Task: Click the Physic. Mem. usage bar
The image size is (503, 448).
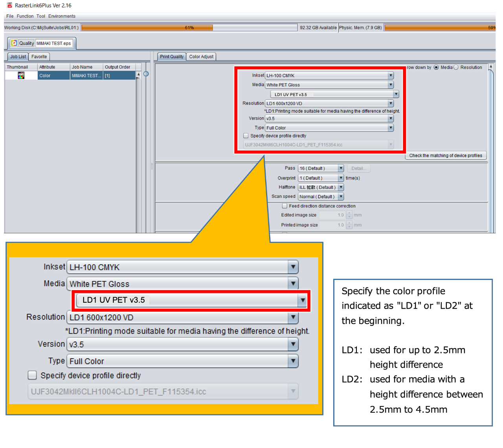Action: click(x=440, y=27)
